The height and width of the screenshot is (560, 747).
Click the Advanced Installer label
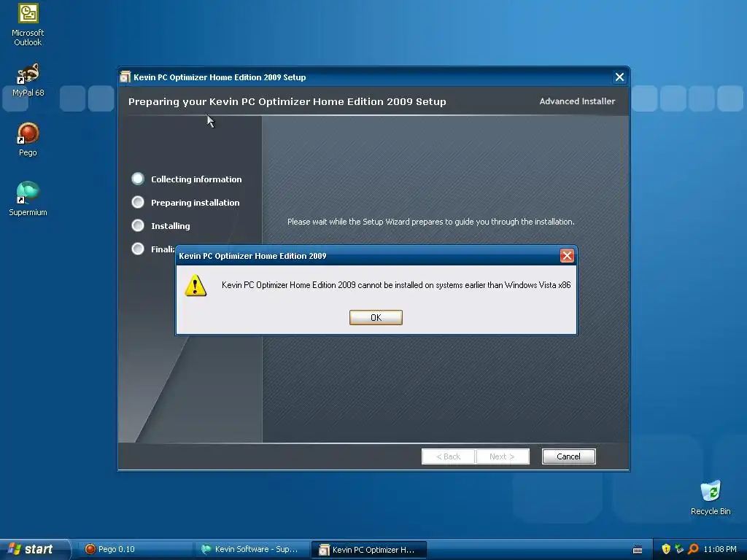tap(577, 101)
